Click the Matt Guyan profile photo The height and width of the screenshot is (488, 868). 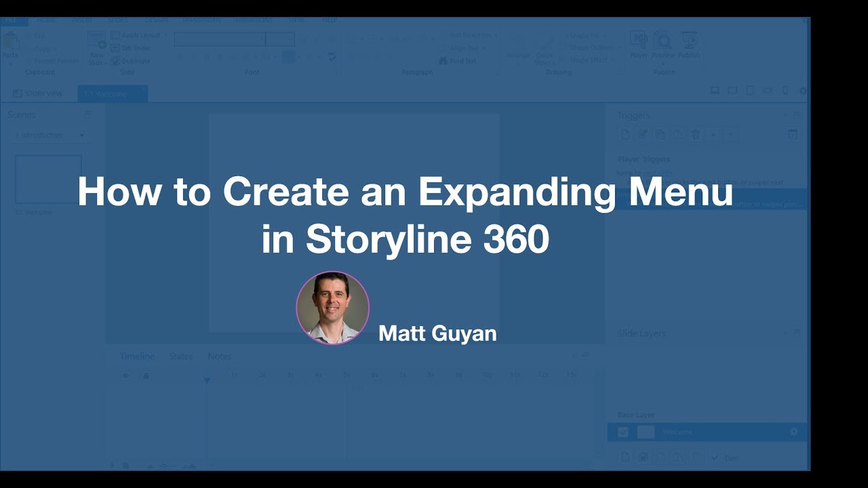point(332,308)
